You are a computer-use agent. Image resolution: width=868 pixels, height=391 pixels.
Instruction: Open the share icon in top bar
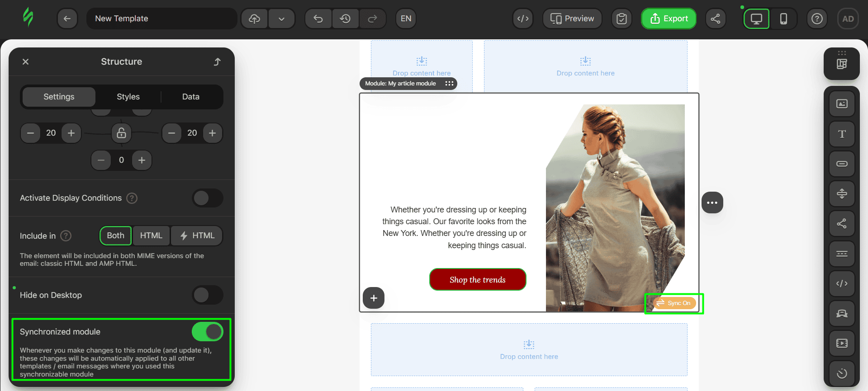click(x=715, y=19)
